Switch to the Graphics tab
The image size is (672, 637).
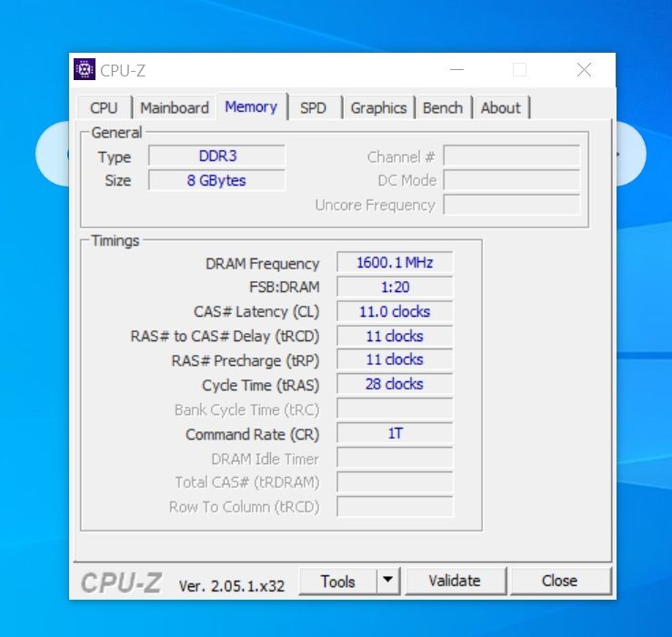(378, 107)
